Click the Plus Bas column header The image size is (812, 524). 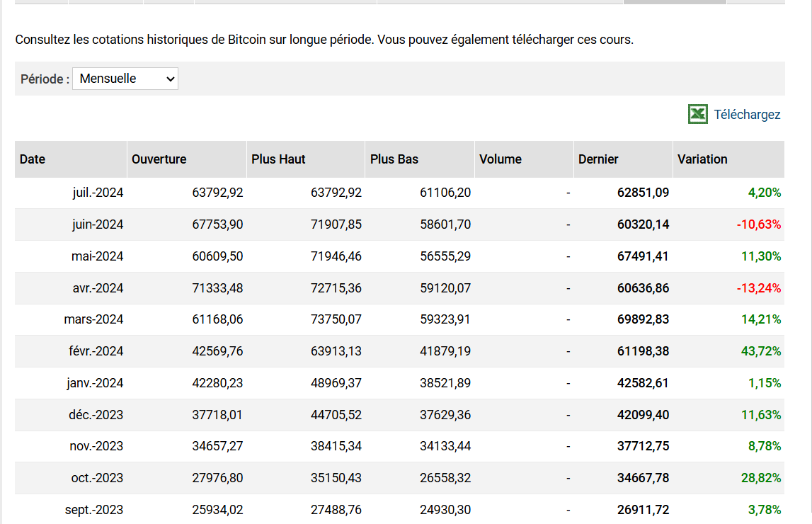[x=420, y=159]
